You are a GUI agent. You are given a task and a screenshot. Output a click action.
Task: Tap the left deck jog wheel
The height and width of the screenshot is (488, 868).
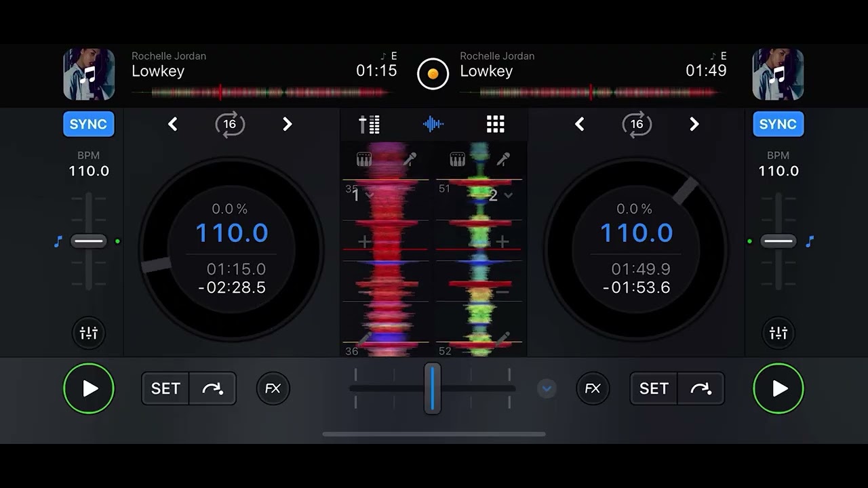pyautogui.click(x=231, y=249)
